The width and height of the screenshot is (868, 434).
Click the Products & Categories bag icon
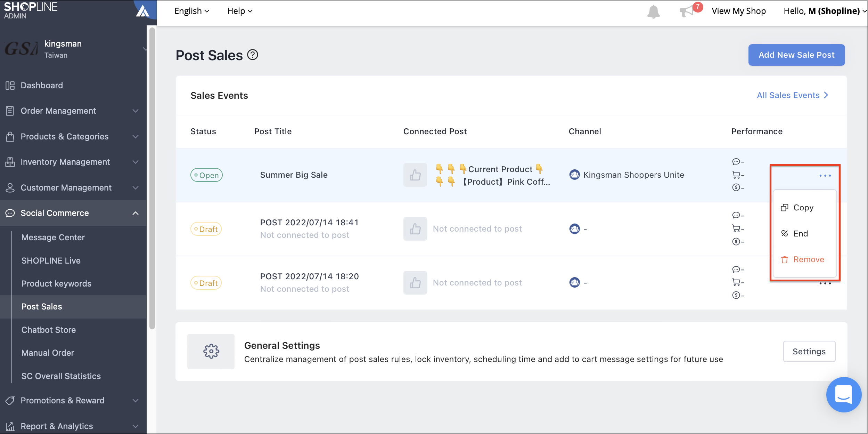click(10, 137)
